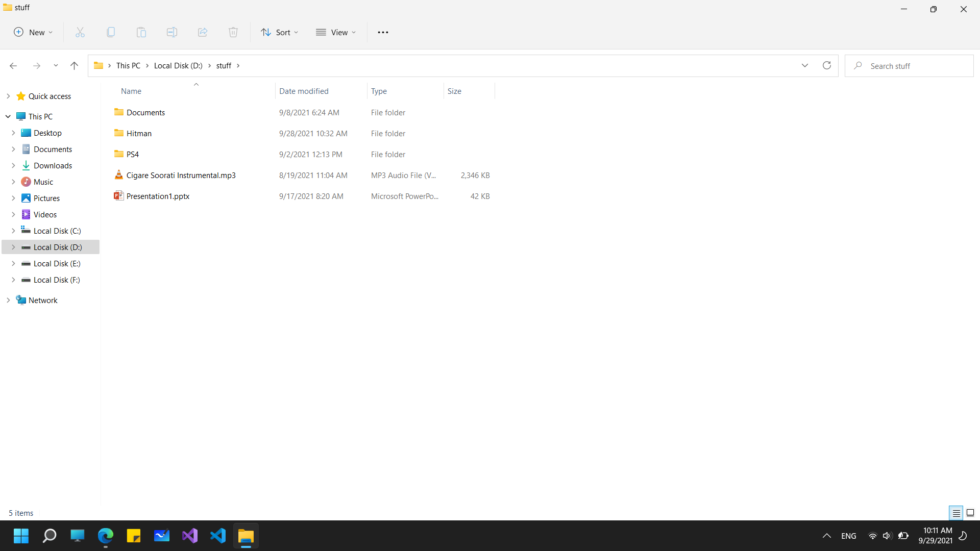The height and width of the screenshot is (551, 980).
Task: Open the New item menu
Action: point(33,32)
